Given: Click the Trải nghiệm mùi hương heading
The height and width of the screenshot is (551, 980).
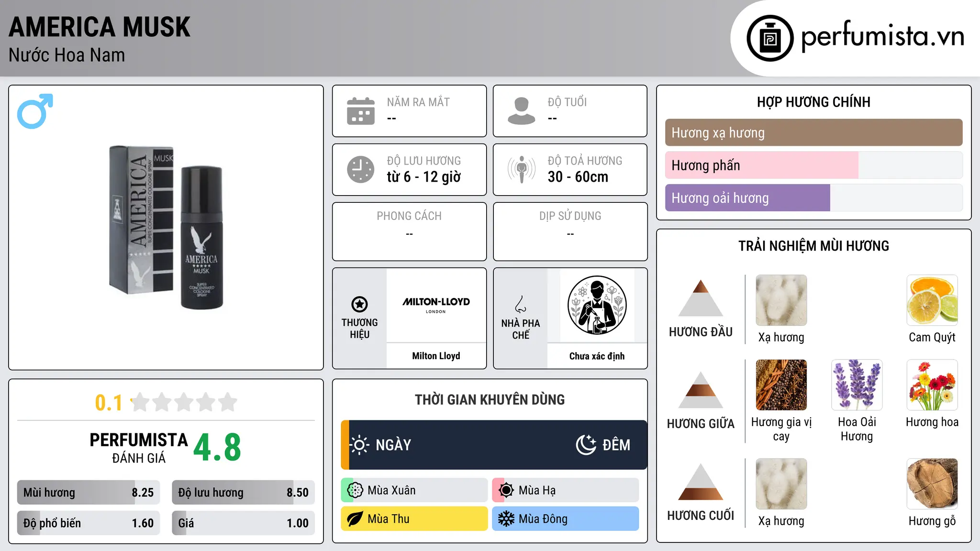Looking at the screenshot, I should (813, 246).
